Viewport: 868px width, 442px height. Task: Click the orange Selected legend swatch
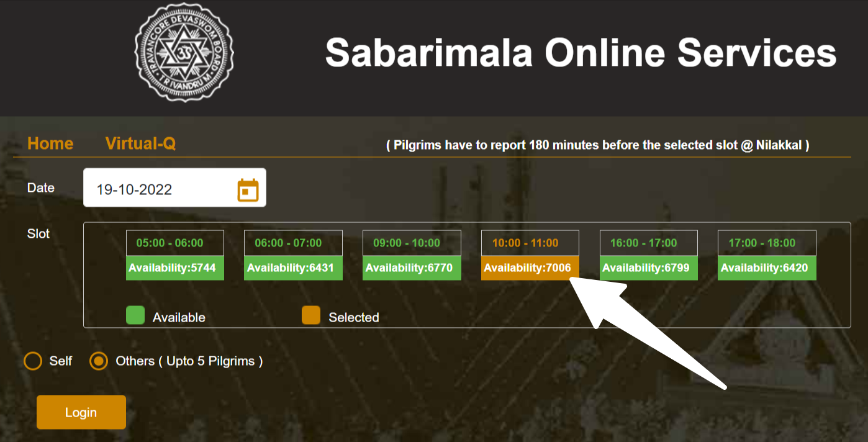click(x=311, y=315)
